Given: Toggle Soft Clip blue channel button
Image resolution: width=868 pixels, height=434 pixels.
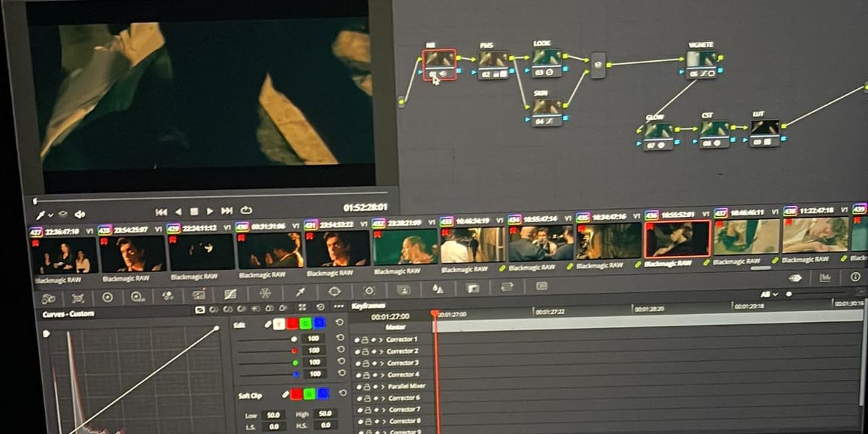Looking at the screenshot, I should [322, 393].
